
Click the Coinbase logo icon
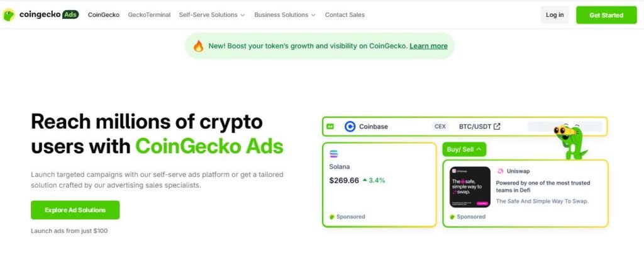tap(350, 127)
